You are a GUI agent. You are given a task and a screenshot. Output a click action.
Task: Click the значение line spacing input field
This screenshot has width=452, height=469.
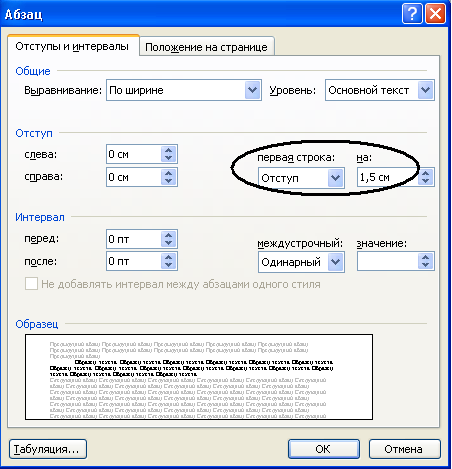click(x=387, y=261)
